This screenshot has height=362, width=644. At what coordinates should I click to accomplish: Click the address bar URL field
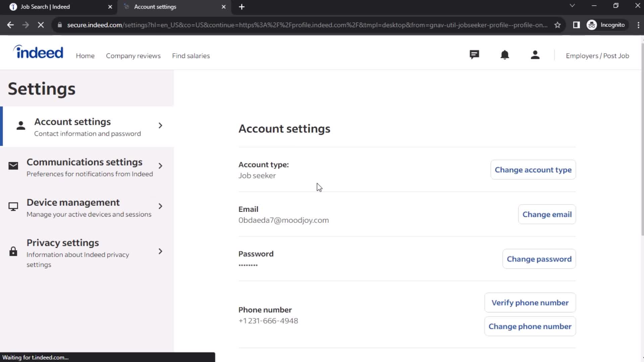[x=307, y=25]
